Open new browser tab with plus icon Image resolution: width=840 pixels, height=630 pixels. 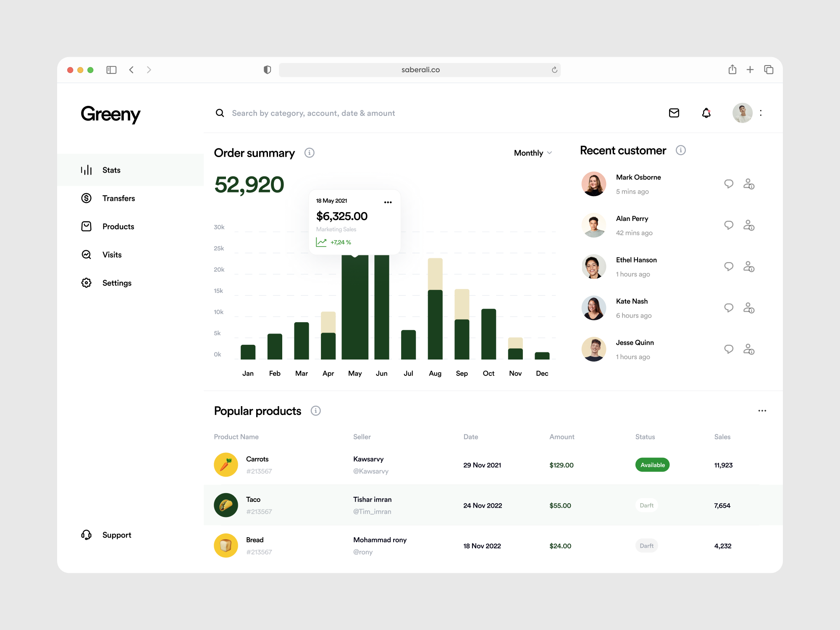(x=750, y=70)
